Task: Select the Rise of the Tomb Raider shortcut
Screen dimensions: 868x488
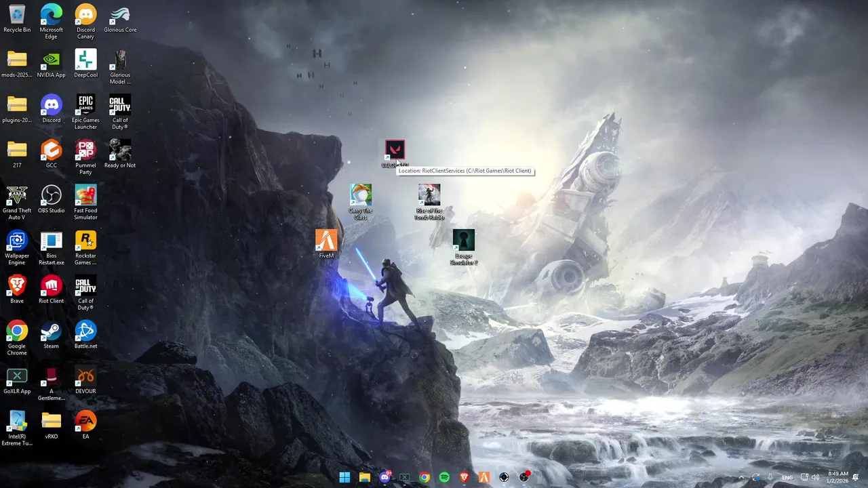Action: [x=429, y=203]
